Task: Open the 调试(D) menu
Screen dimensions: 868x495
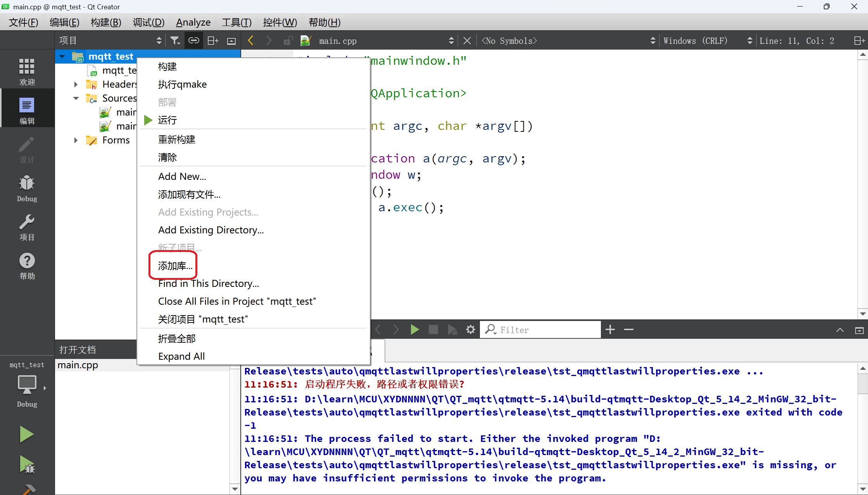Action: [x=148, y=22]
